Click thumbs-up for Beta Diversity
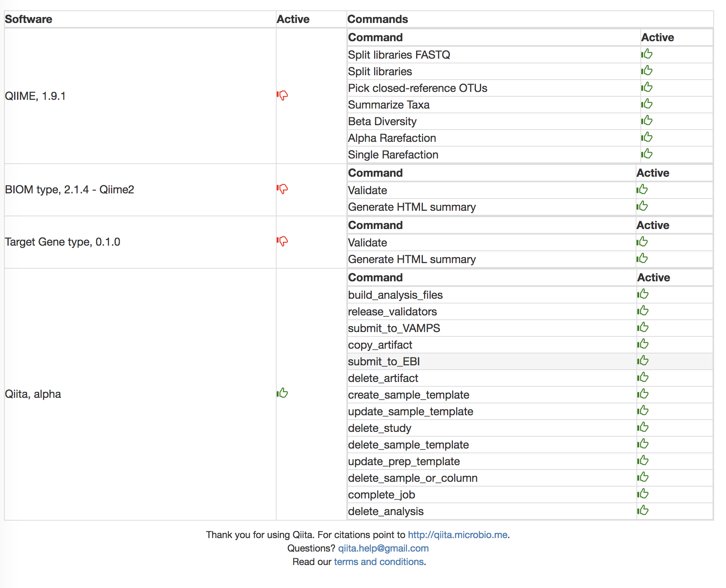The width and height of the screenshot is (726, 588). click(647, 120)
